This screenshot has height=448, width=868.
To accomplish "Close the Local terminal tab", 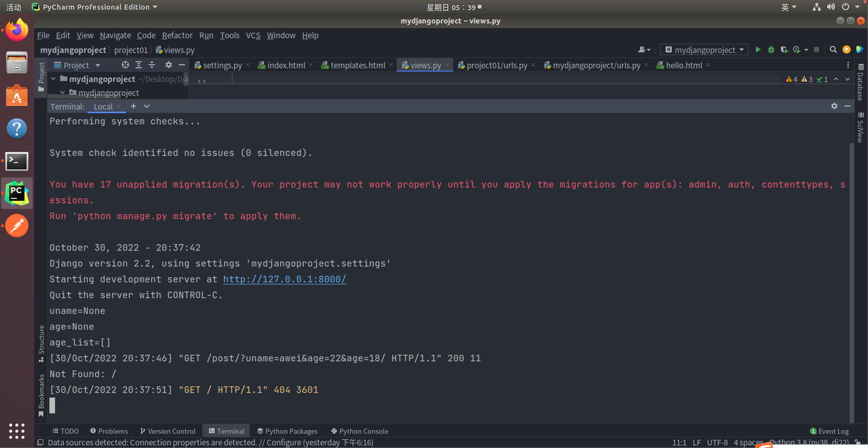I will coord(118,106).
